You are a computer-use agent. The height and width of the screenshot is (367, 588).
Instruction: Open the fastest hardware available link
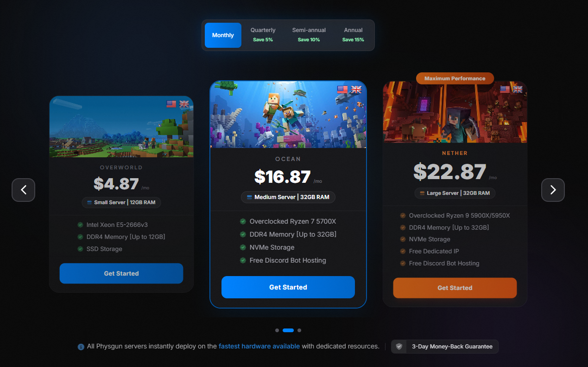coord(259,346)
